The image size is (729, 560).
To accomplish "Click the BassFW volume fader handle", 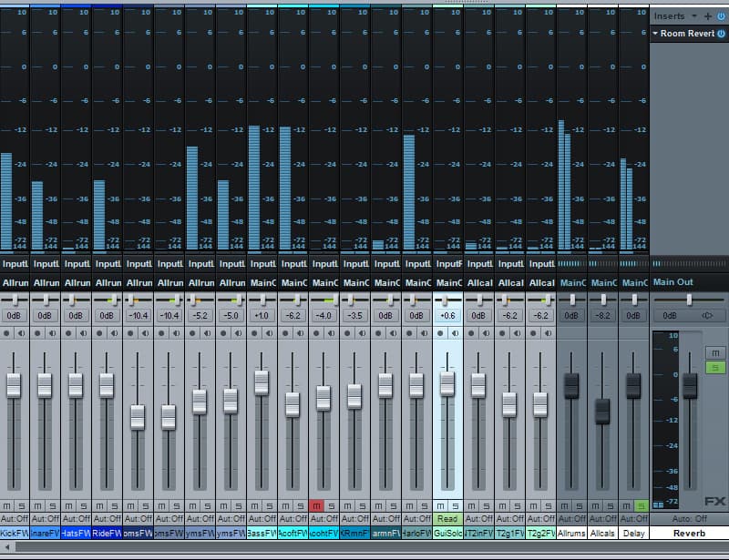I will (x=262, y=383).
